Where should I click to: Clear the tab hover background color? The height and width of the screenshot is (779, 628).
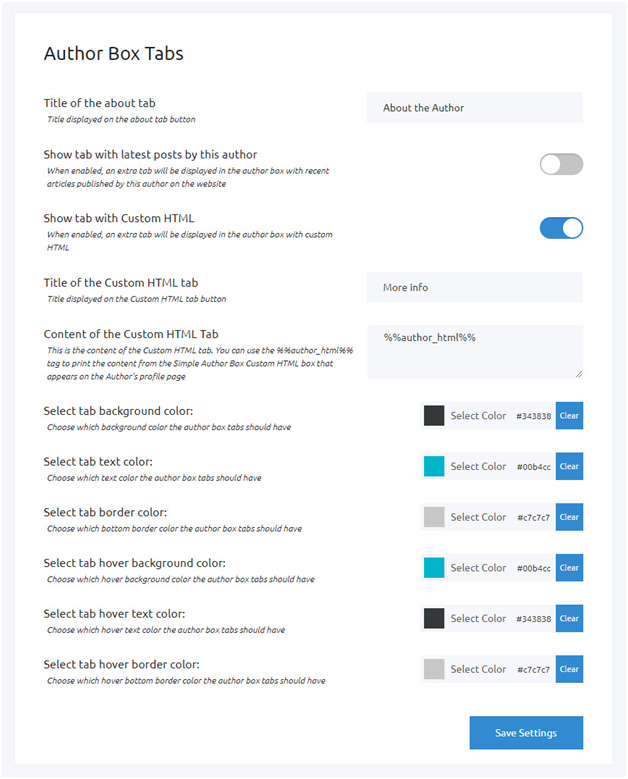point(569,568)
